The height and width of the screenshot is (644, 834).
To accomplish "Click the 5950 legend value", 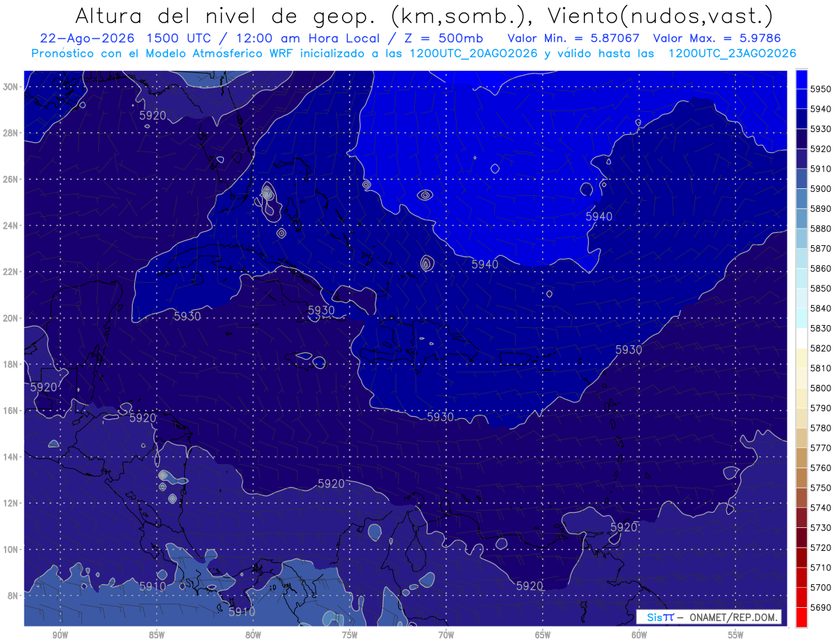I will click(x=821, y=89).
